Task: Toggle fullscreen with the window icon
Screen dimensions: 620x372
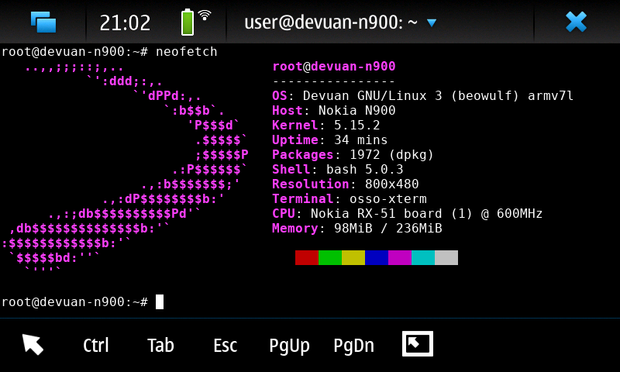Action: [418, 344]
